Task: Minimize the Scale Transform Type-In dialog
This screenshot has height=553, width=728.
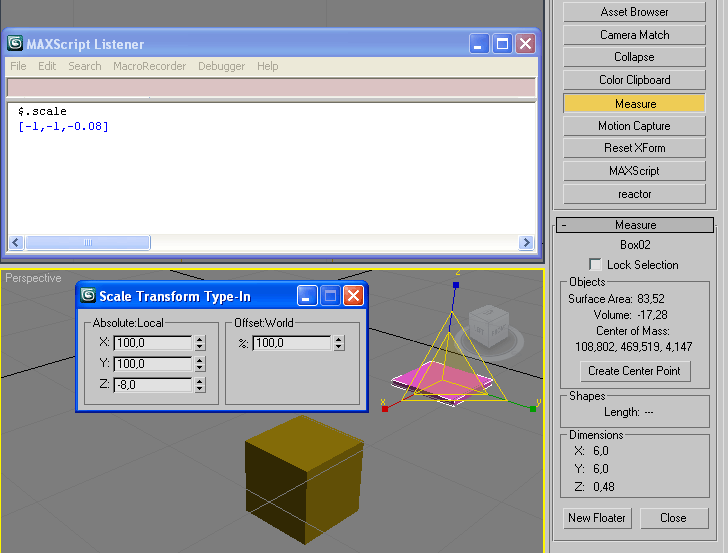Action: coord(307,296)
